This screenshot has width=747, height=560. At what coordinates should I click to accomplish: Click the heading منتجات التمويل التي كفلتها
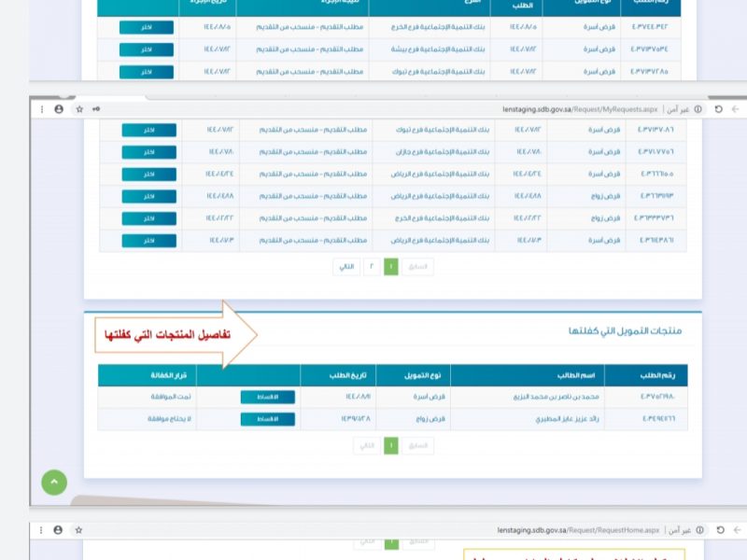(625, 330)
